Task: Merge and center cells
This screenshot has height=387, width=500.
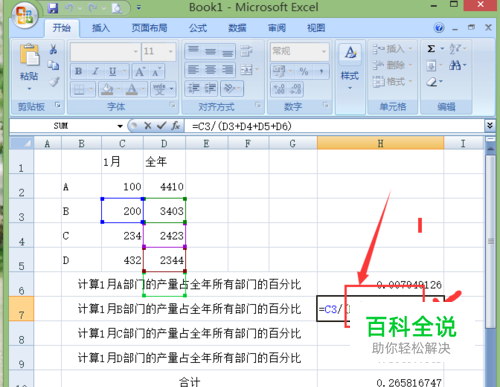Action: (247, 70)
